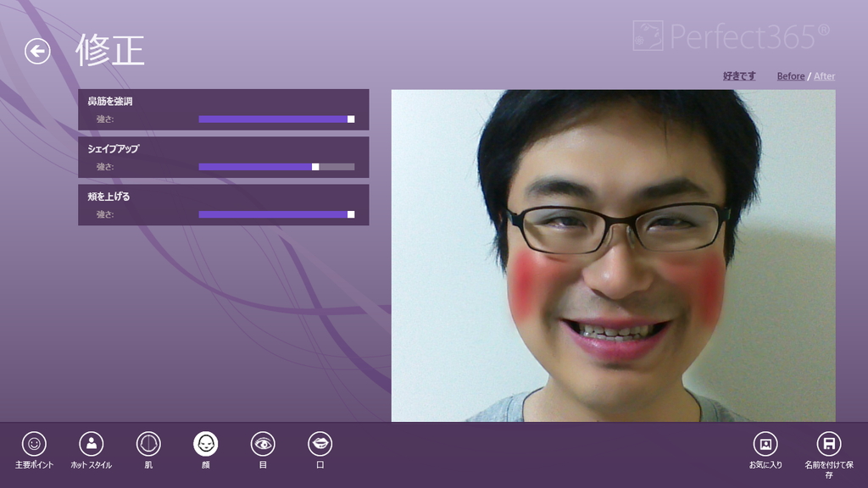This screenshot has width=868, height=488.
Task: Select the 顔 face tool icon
Action: (x=205, y=444)
